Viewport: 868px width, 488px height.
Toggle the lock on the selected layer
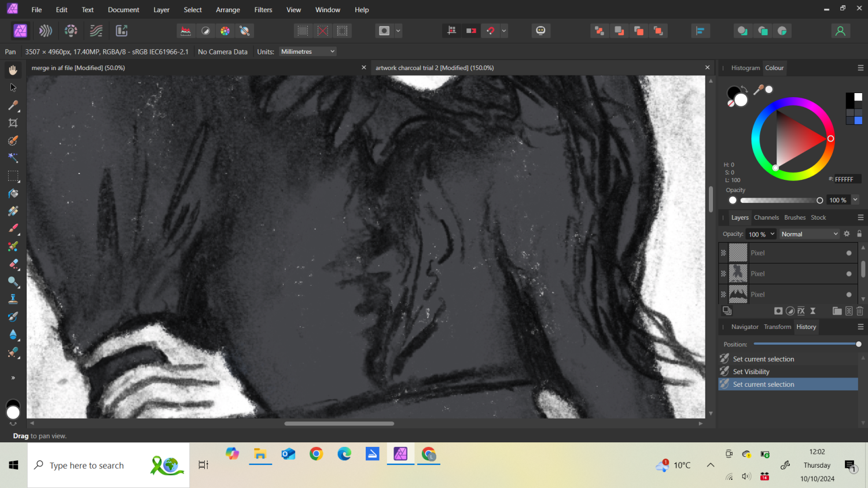coord(859,234)
